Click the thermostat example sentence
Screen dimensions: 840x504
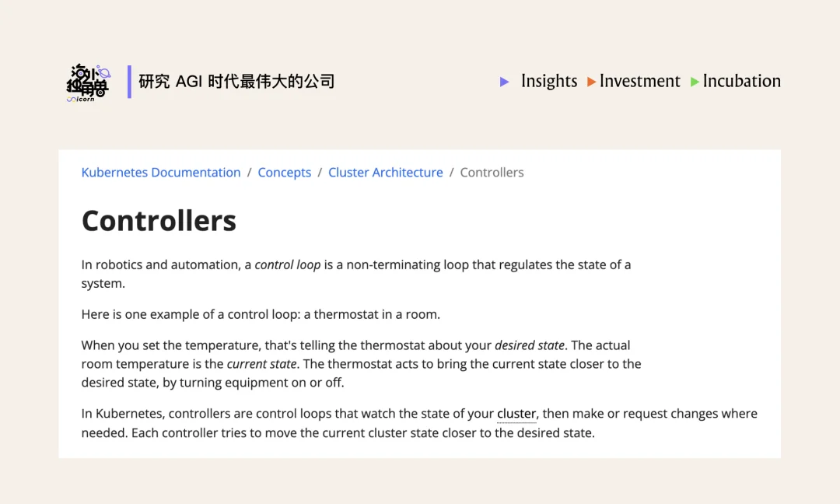(261, 313)
